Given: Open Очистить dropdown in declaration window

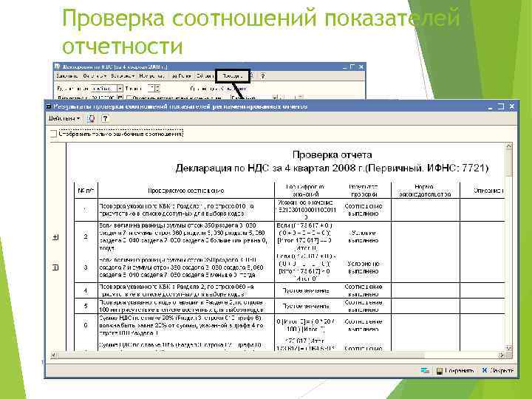Looking at the screenshot, I should [x=95, y=76].
